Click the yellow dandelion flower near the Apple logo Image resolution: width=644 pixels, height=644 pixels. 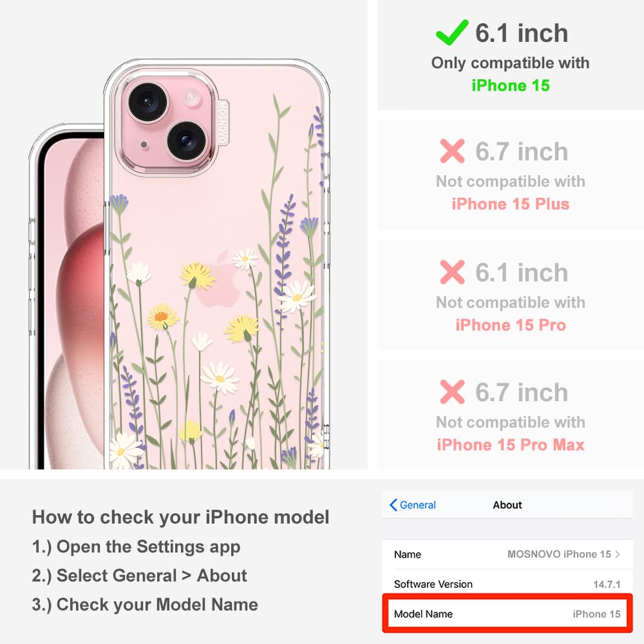[198, 275]
